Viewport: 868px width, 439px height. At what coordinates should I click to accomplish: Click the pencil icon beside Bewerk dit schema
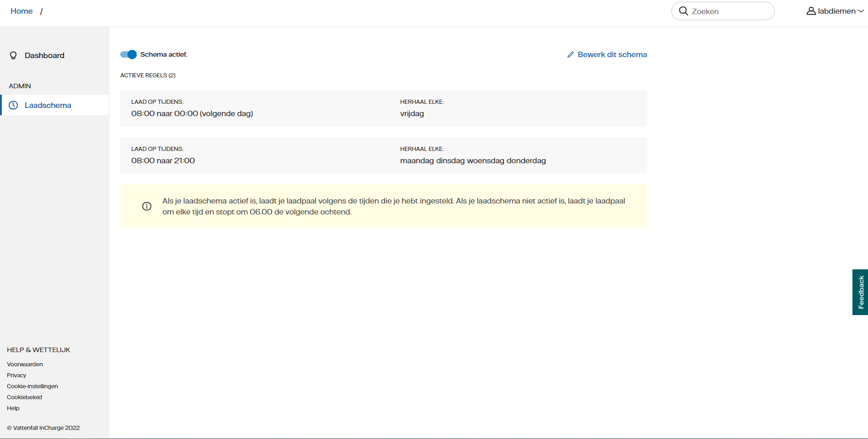tap(570, 54)
